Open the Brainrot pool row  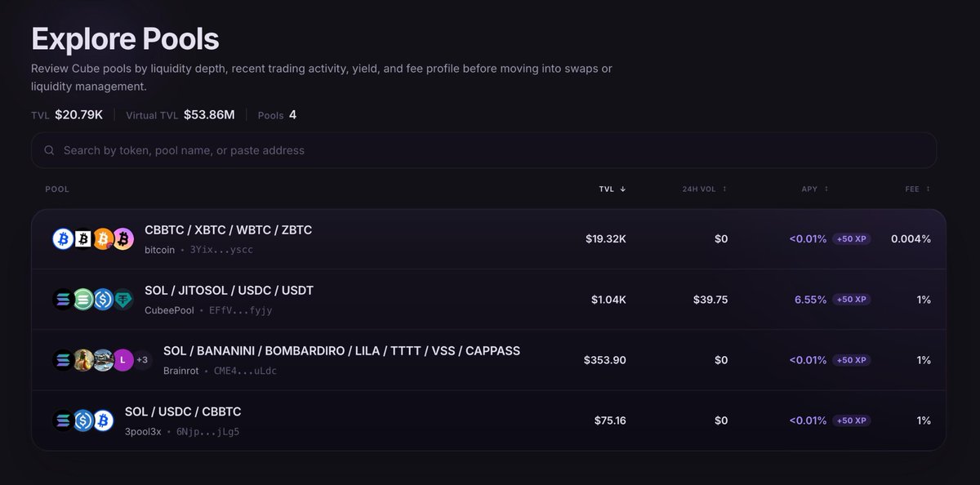[488, 360]
